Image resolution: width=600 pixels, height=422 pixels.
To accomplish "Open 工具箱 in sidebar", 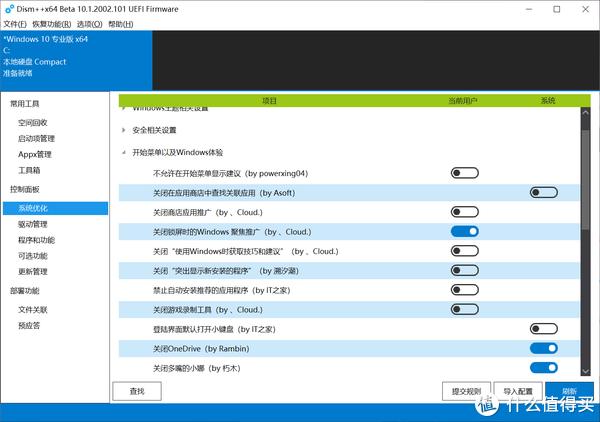I will point(29,170).
